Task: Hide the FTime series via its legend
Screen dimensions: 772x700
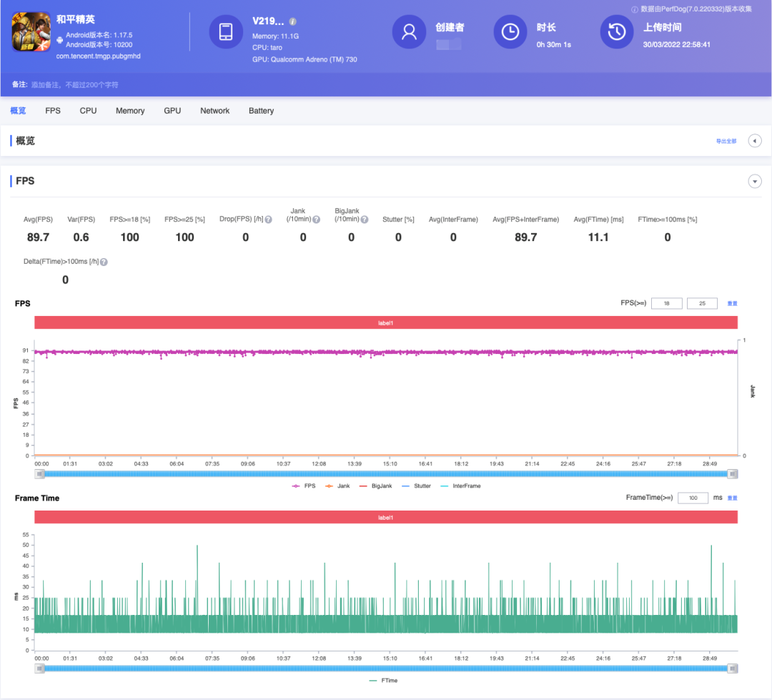Action: 385,681
